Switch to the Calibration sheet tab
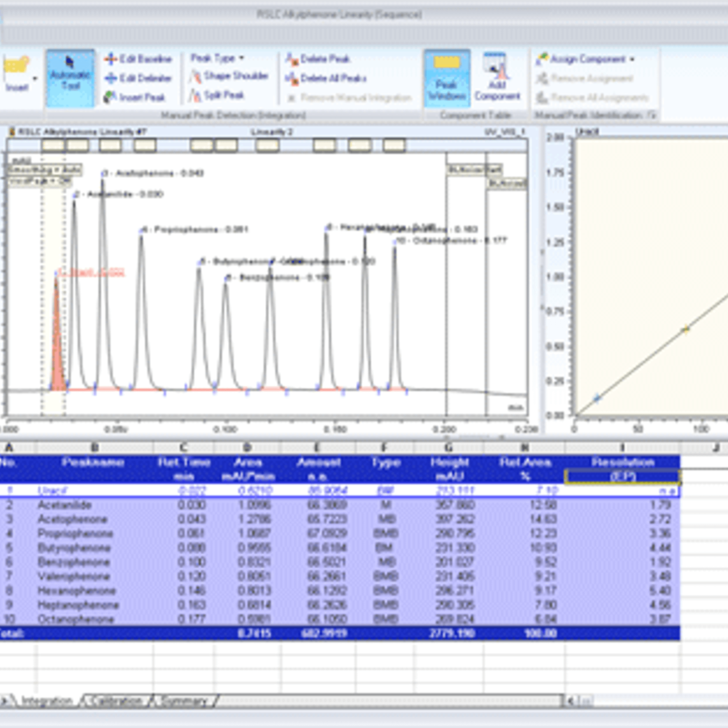 coord(116,701)
